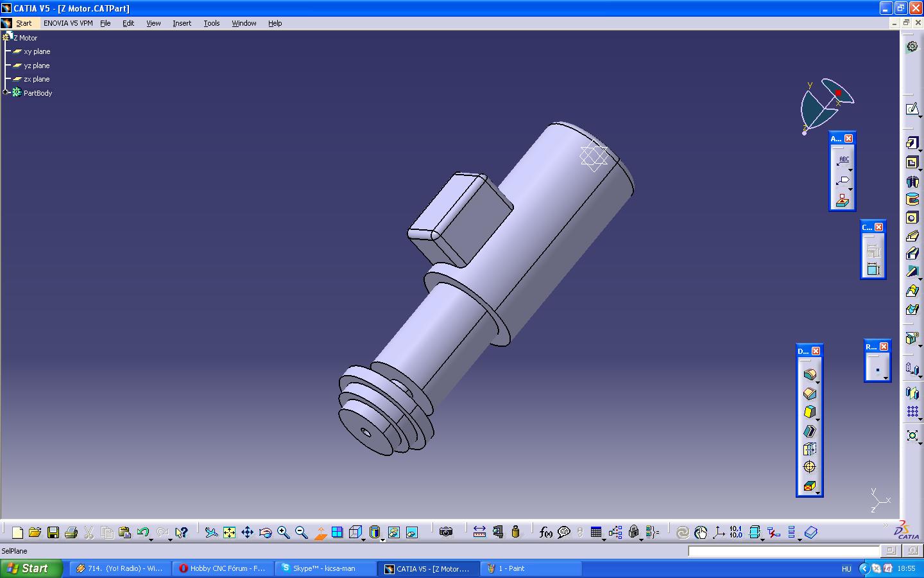
Task: Select the xy plane in tree
Action: (x=37, y=51)
